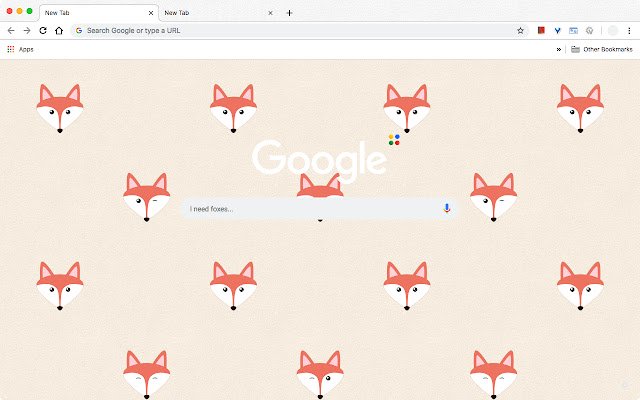Viewport: 640px width, 400px height.
Task: Open the Chrome three-dot menu
Action: 629,31
